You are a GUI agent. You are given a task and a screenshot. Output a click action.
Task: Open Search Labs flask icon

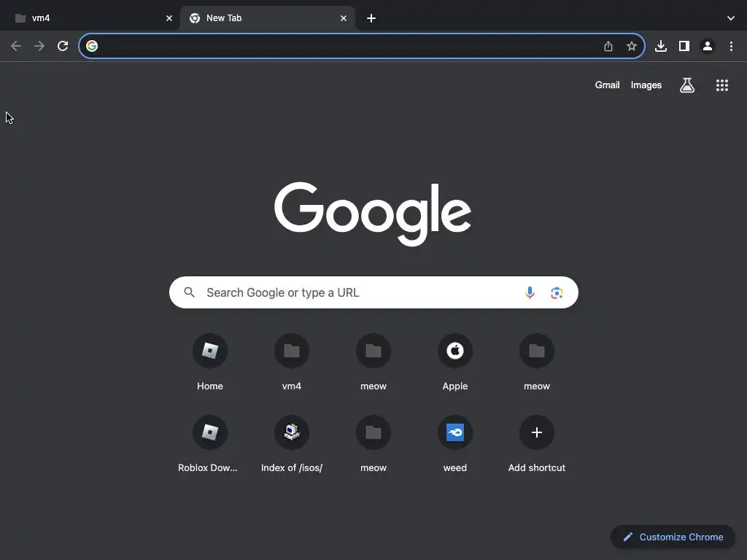click(687, 85)
